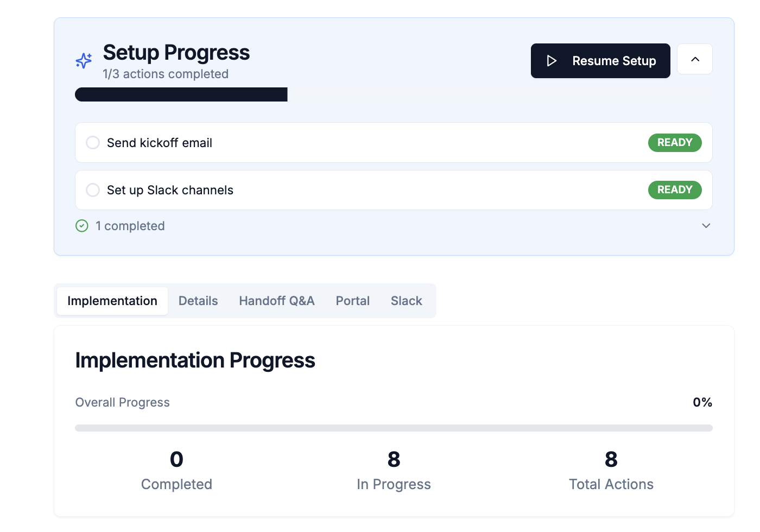This screenshot has width=760, height=532.
Task: Click the sparkle icon beside Setup Progress
Action: point(84,60)
